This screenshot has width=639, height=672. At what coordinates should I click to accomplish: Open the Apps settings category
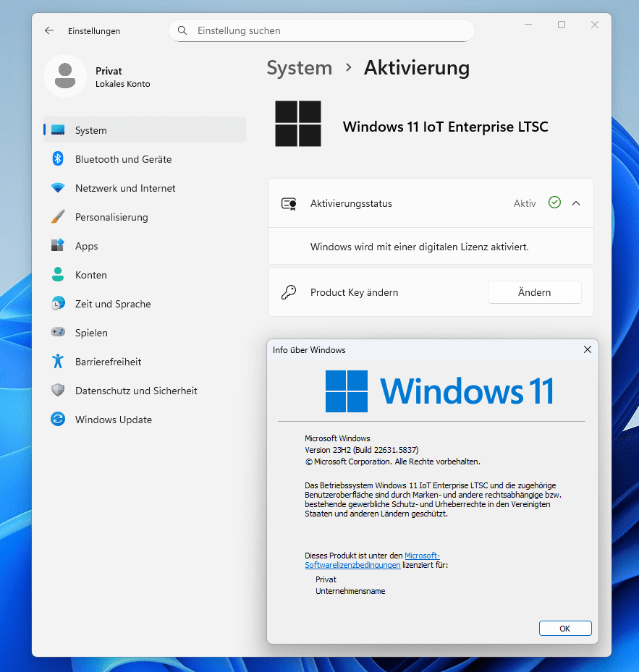(x=145, y=245)
